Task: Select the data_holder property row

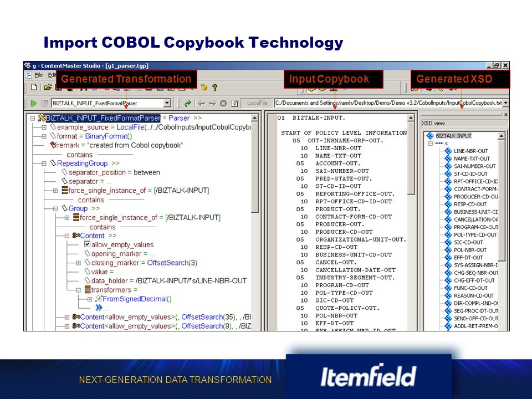Action: (165, 280)
